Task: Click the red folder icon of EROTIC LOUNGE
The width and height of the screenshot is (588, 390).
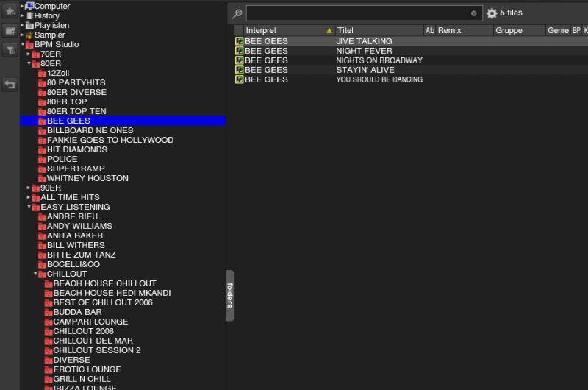Action: 49,369
